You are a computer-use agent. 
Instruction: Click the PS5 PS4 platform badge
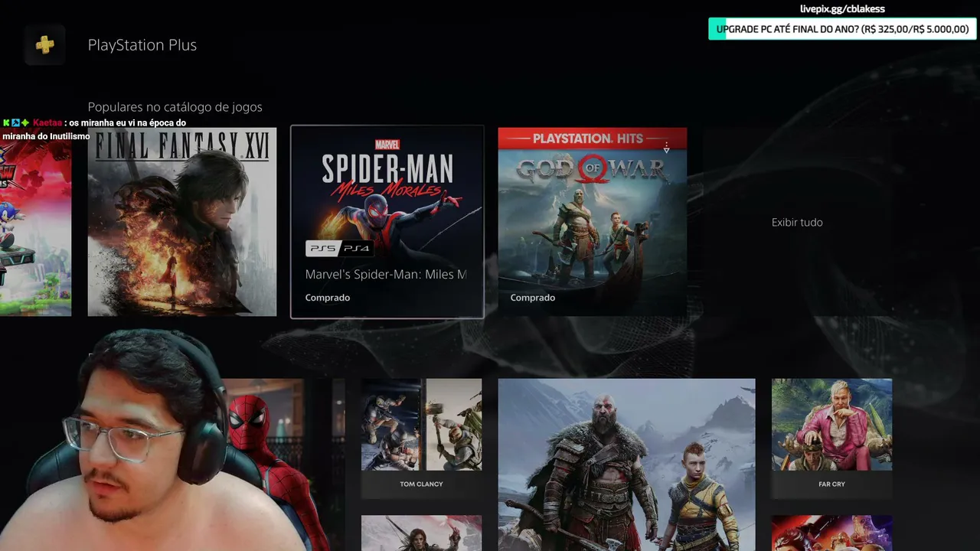point(339,249)
